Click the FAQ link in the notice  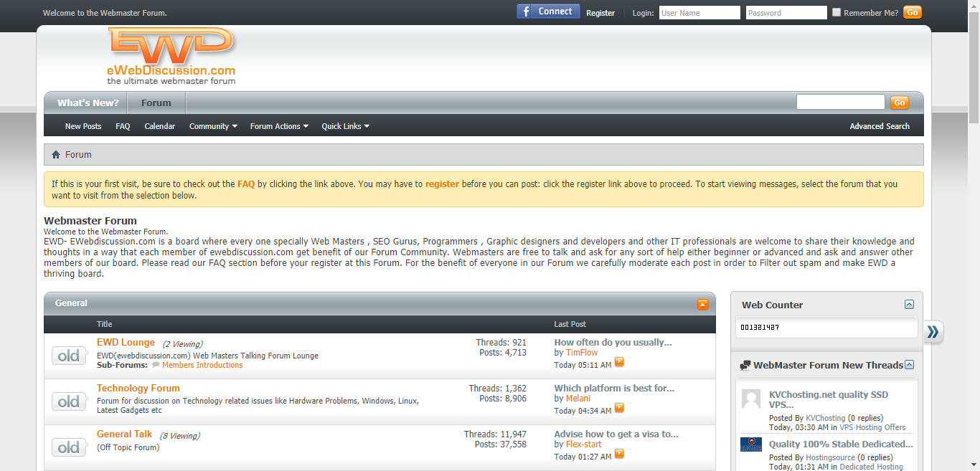click(x=246, y=184)
